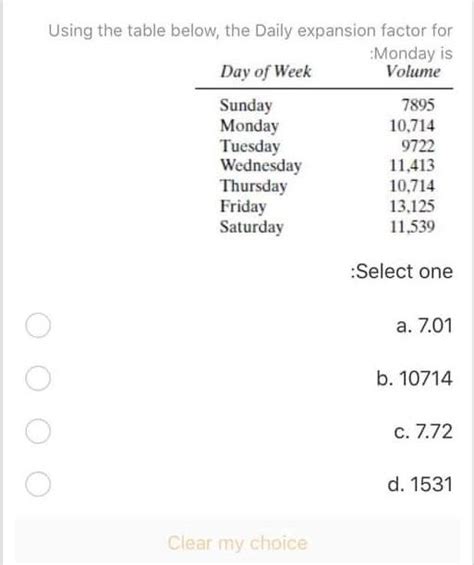
Task: Choose the radio button for b. 10714
Action: tap(38, 378)
